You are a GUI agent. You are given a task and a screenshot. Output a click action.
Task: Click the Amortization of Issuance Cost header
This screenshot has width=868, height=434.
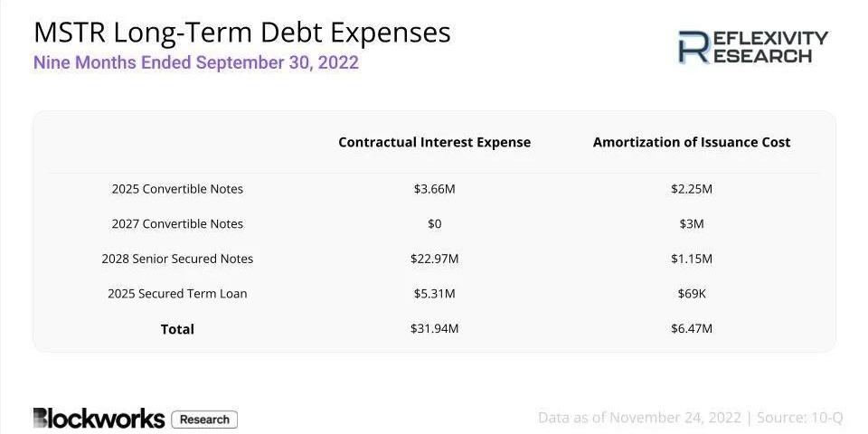692,142
